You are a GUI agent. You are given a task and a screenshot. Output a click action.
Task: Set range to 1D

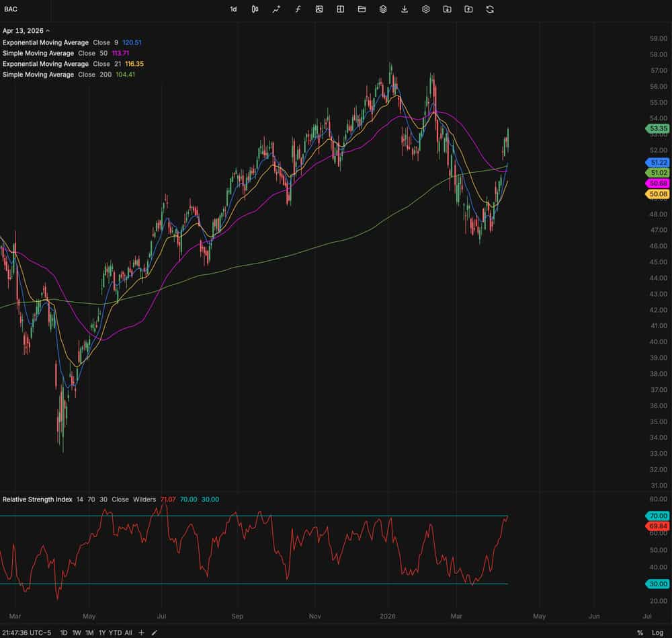[63, 633]
